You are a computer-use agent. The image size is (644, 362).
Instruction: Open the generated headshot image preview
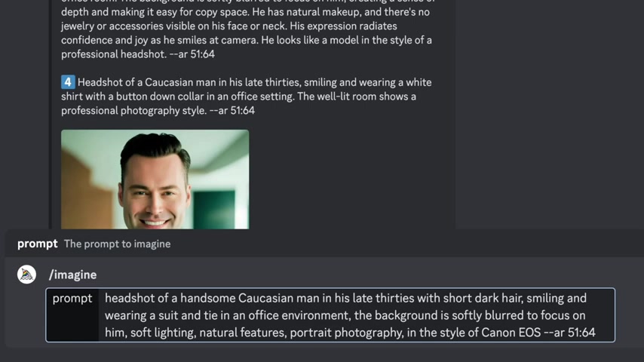coord(155,179)
